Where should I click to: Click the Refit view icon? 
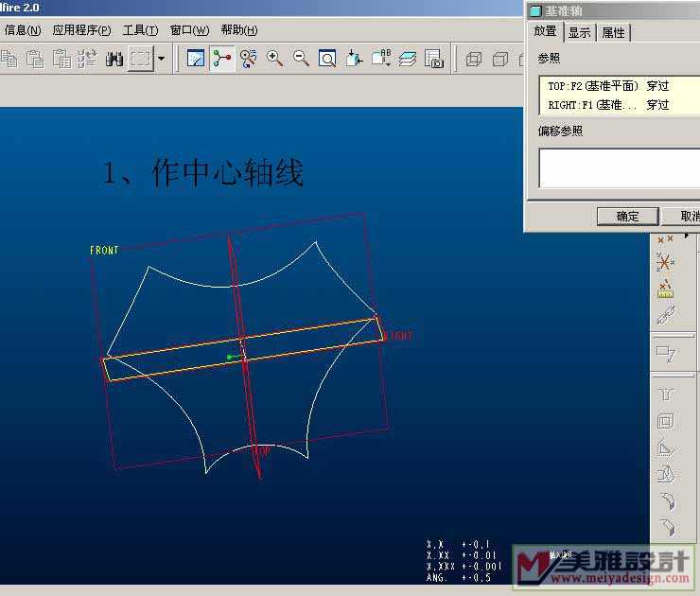point(327,59)
